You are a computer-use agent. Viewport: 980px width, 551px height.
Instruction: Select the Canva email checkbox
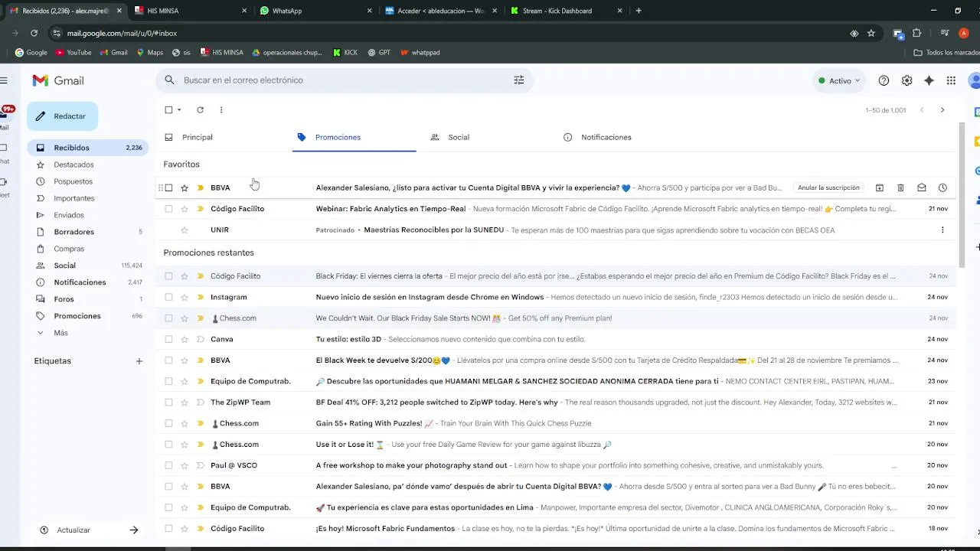(168, 339)
